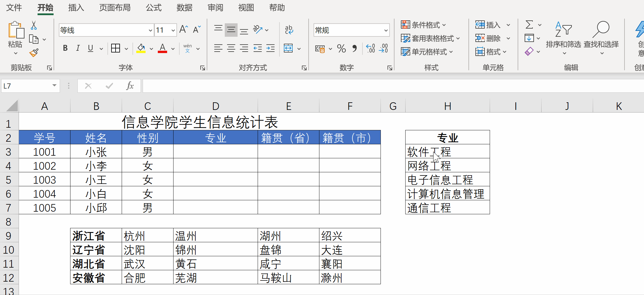This screenshot has height=295, width=644.
Task: Decrease decimal places
Action: pyautogui.click(x=383, y=48)
